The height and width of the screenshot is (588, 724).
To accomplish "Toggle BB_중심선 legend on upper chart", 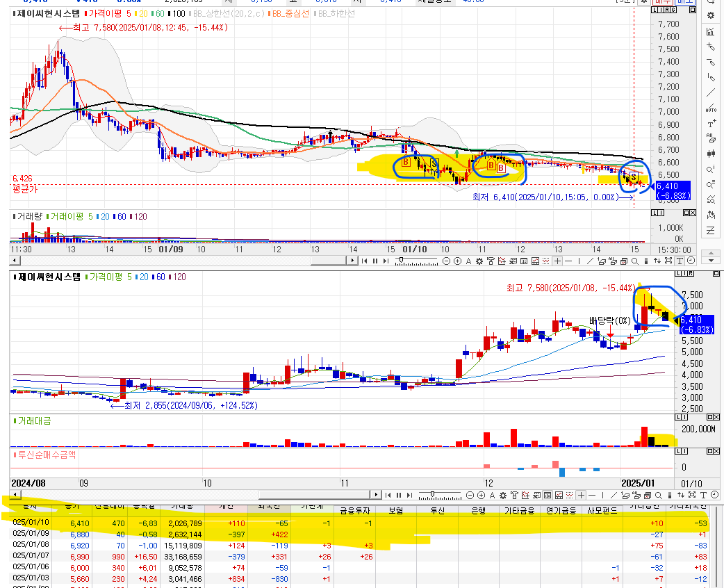I will pos(288,14).
